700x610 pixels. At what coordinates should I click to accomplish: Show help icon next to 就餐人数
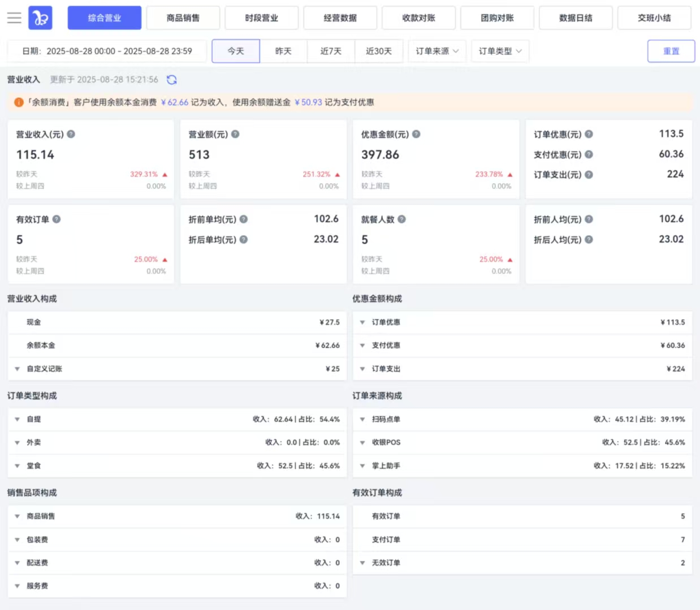click(x=401, y=219)
